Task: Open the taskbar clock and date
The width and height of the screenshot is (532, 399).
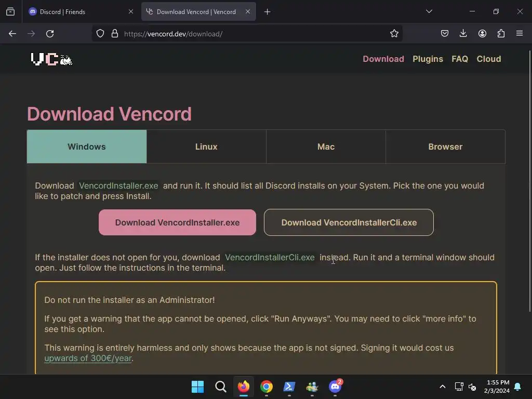Action: 497,387
